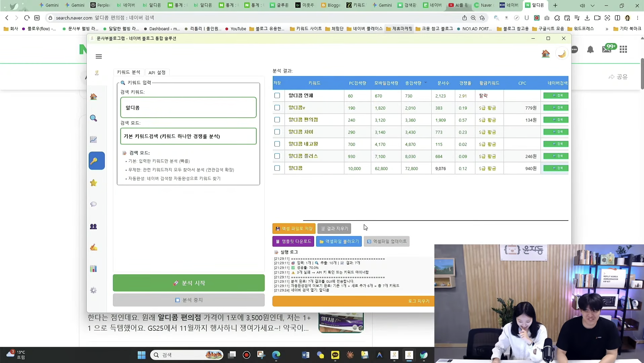This screenshot has height=363, width=644.
Task: Open the browser tab search dropdown arrow
Action: coord(592,5)
